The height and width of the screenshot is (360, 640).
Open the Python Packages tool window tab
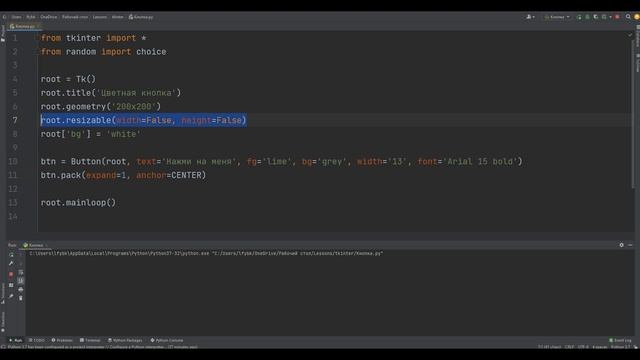(125, 340)
